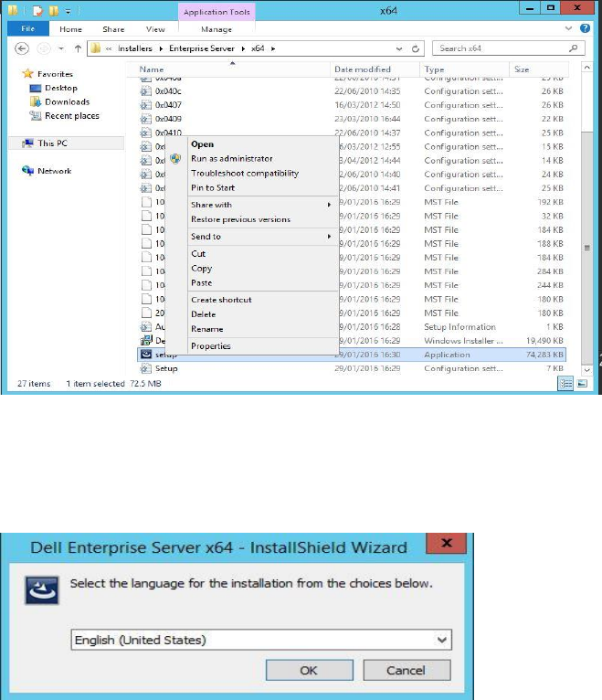
Task: Click OK in the InstallShield Wizard
Action: [310, 670]
